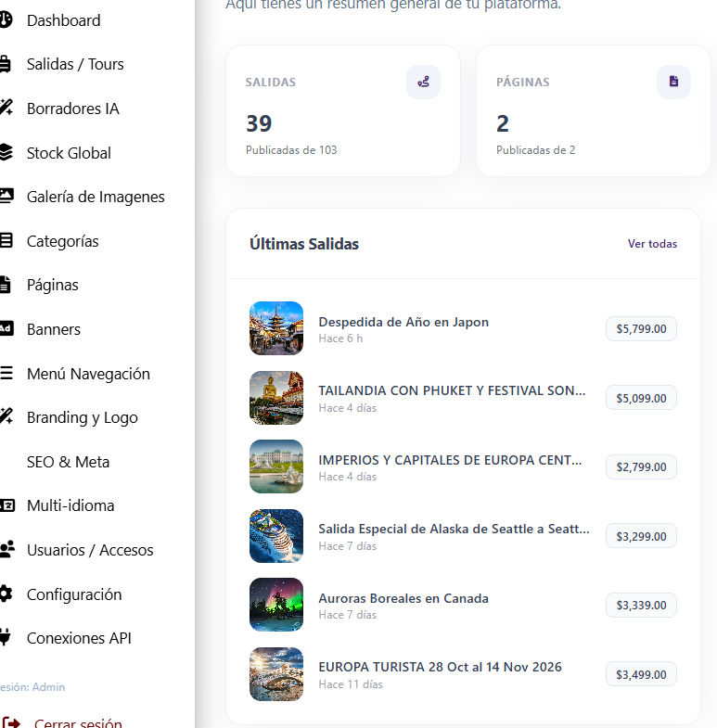Click the $3,299.00 price badge
This screenshot has height=728, width=717.
641,536
